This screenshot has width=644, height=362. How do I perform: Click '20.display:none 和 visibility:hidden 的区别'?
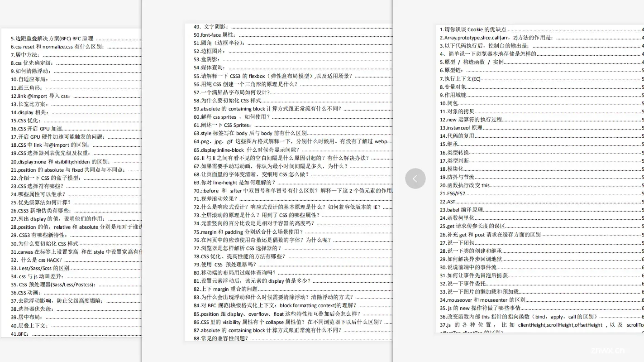(x=76, y=162)
